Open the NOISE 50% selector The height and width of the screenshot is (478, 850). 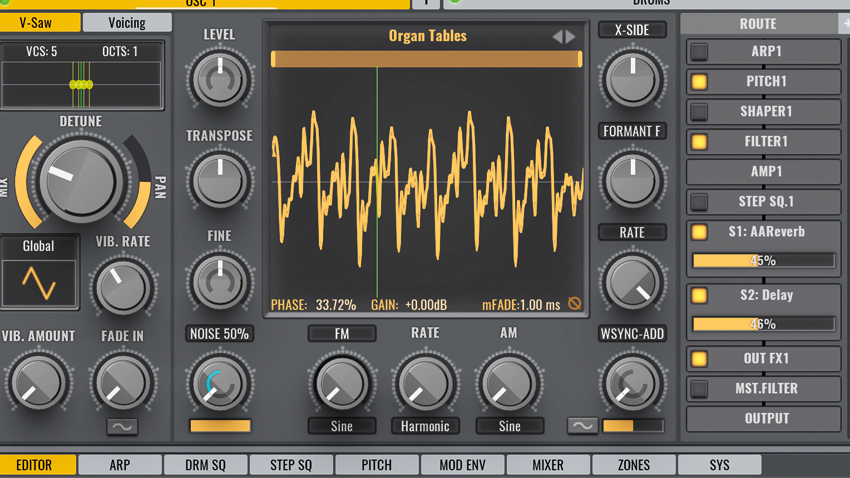[x=220, y=334]
